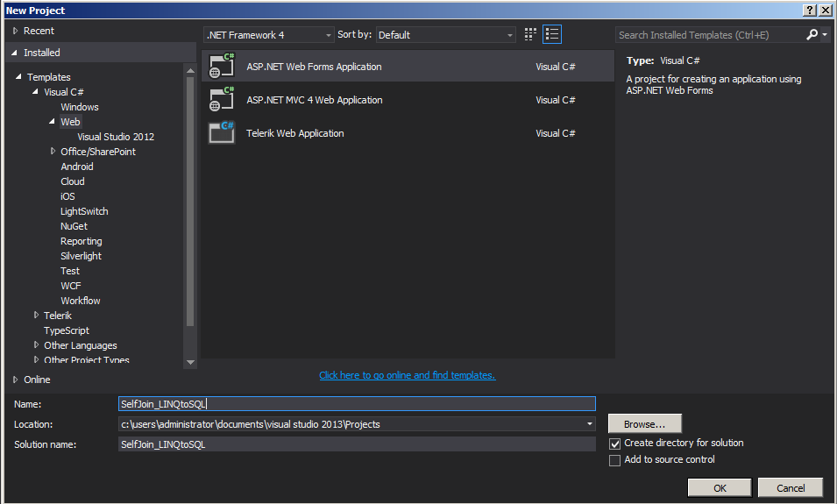Image resolution: width=837 pixels, height=504 pixels.
Task: Uncheck Create directory for solution
Action: point(615,444)
